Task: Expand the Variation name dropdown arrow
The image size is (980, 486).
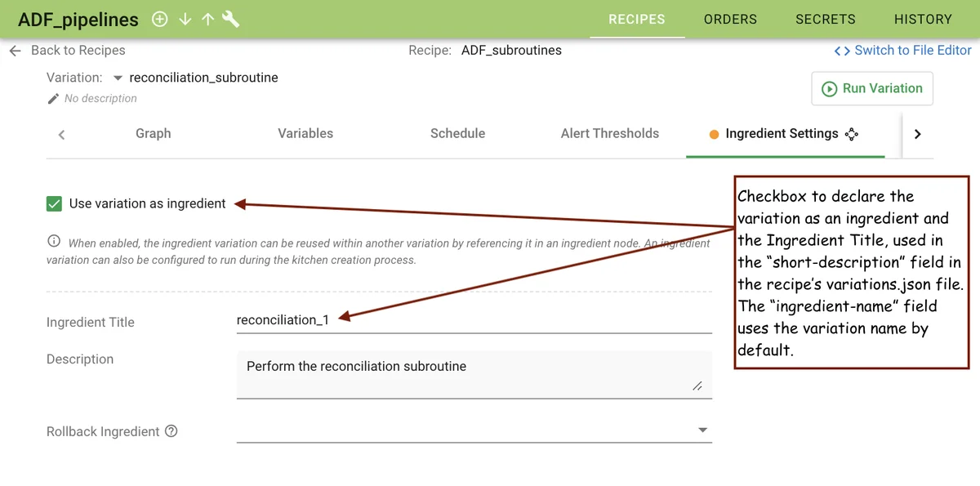Action: pos(118,78)
